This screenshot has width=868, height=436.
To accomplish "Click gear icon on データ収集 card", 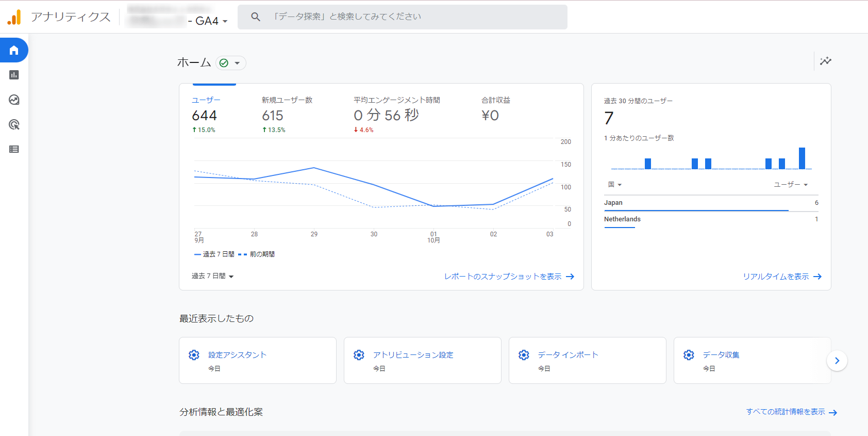I will pos(689,355).
